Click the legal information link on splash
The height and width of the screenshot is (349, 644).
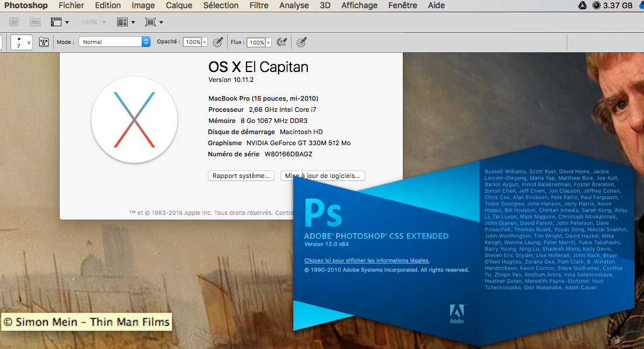tap(366, 261)
